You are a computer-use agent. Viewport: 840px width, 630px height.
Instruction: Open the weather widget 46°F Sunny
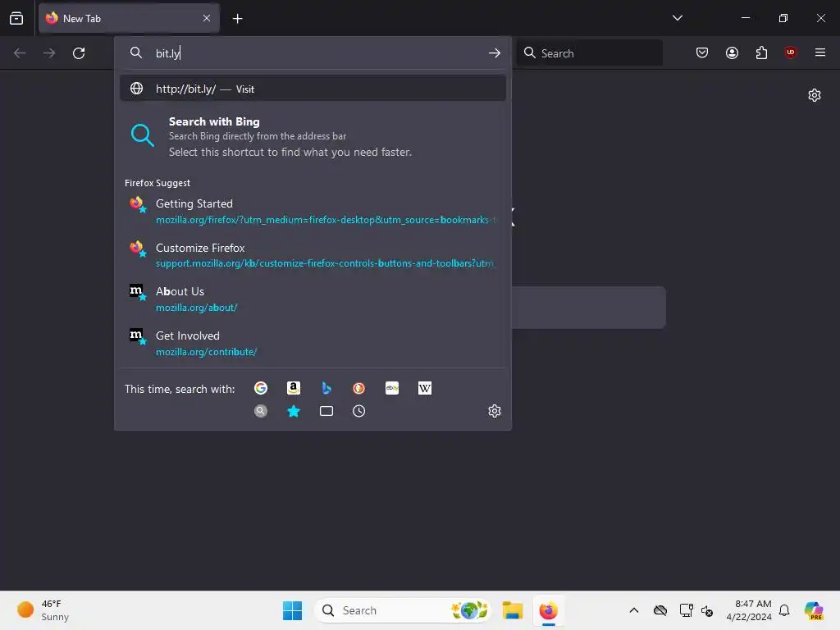[43, 610]
